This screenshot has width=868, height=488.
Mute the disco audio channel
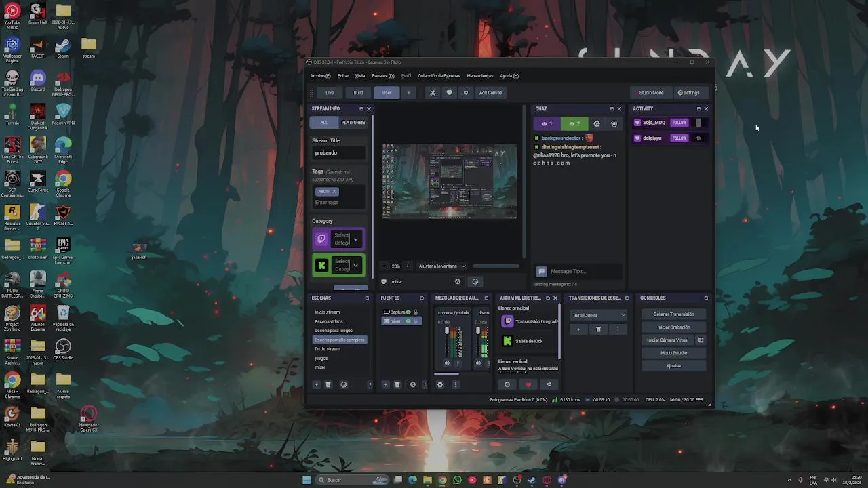click(478, 363)
